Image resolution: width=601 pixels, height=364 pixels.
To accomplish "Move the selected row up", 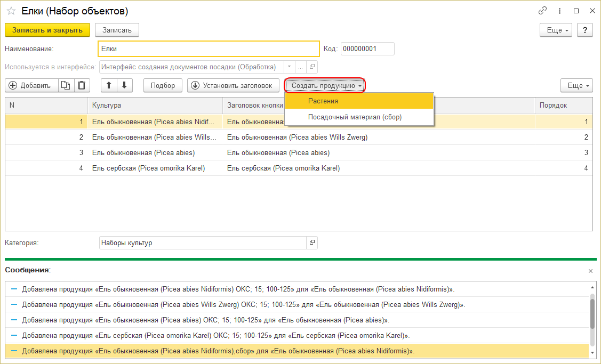I will click(109, 85).
